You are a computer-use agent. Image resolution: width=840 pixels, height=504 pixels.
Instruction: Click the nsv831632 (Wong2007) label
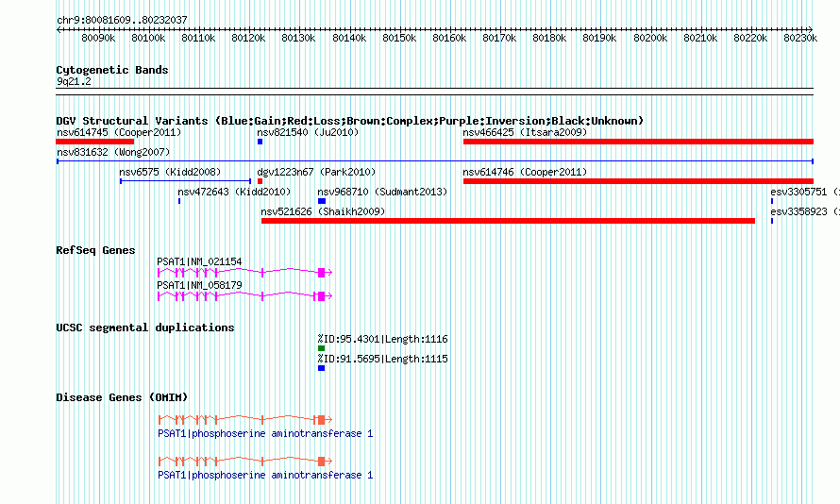[x=113, y=152]
